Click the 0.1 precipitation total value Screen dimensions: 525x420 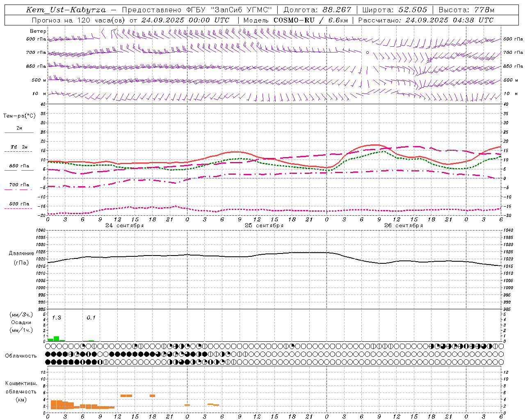91,318
